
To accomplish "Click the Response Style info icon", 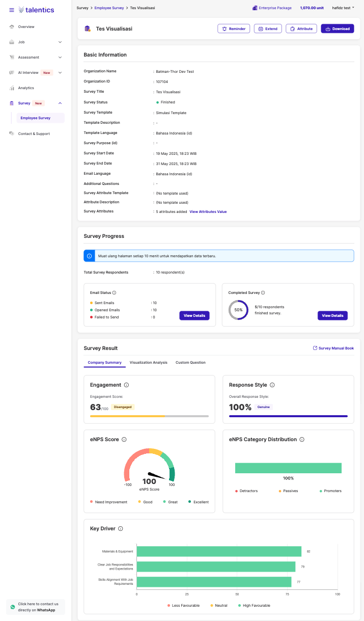I will click(272, 385).
